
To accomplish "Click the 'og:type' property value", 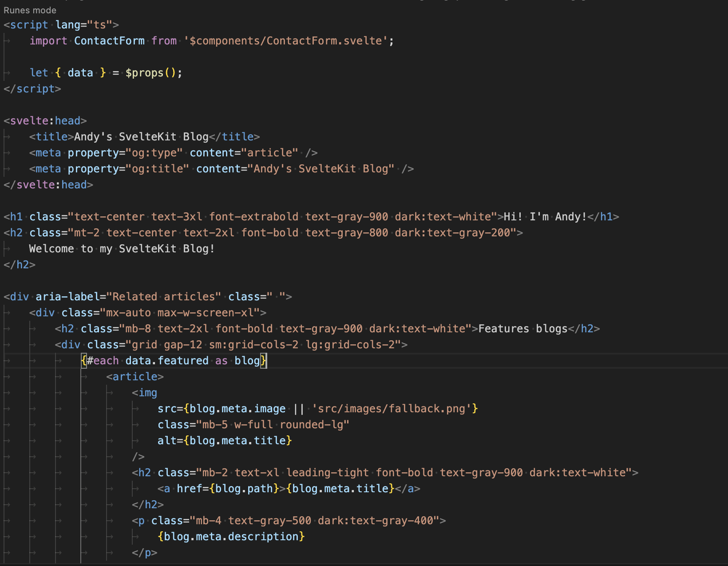I will [x=154, y=153].
